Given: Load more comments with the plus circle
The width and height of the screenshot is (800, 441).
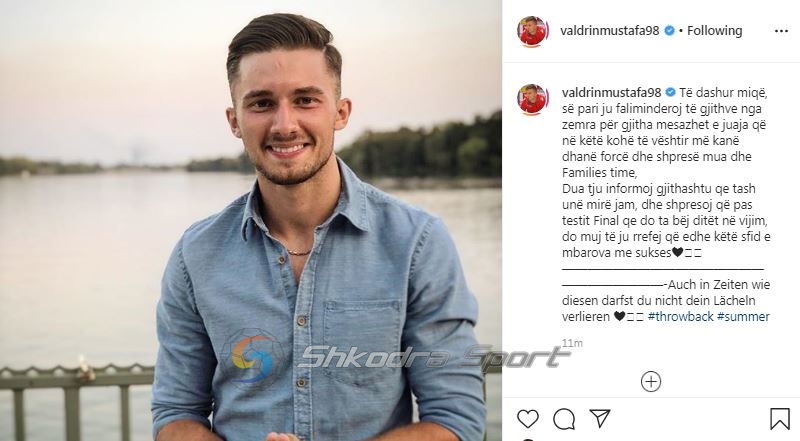Looking at the screenshot, I should 651,381.
